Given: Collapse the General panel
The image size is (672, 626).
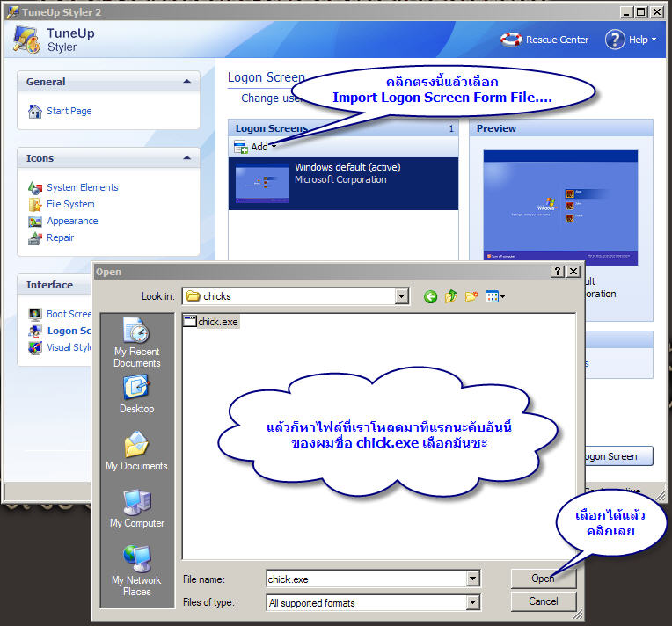Looking at the screenshot, I should click(x=186, y=82).
